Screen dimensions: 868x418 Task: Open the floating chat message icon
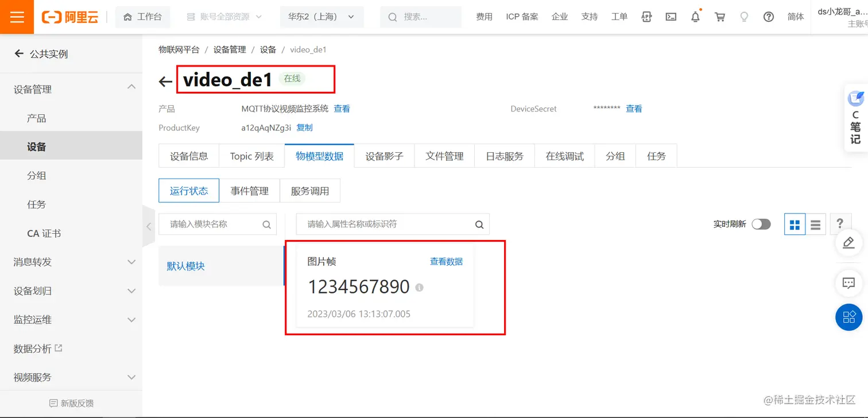coord(849,282)
